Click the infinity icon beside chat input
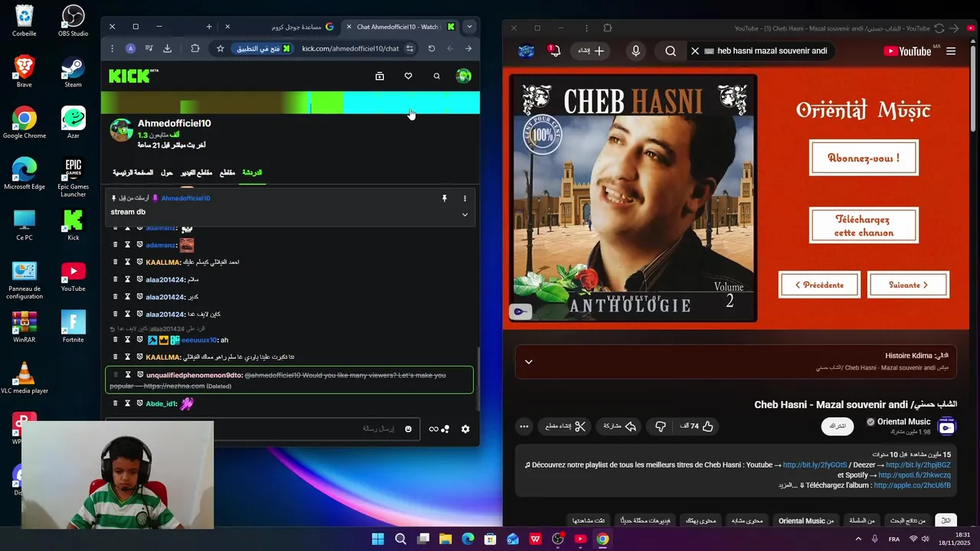This screenshot has height=551, width=980. 433,429
